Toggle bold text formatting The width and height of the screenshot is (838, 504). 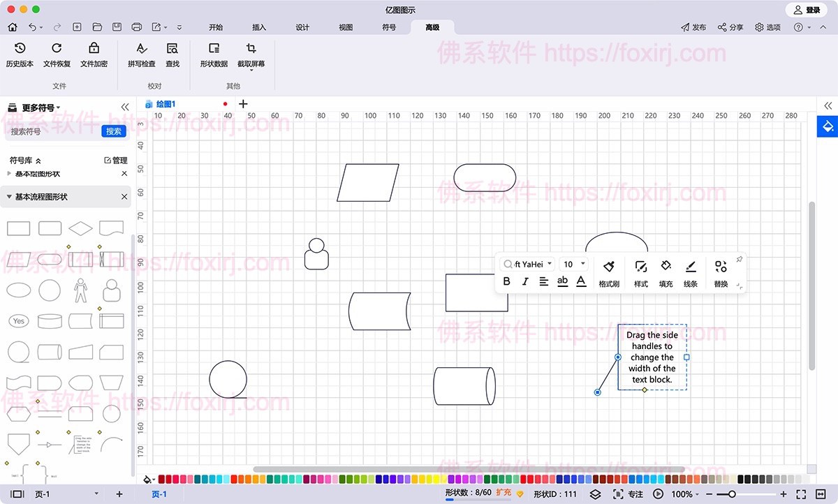pyautogui.click(x=507, y=281)
